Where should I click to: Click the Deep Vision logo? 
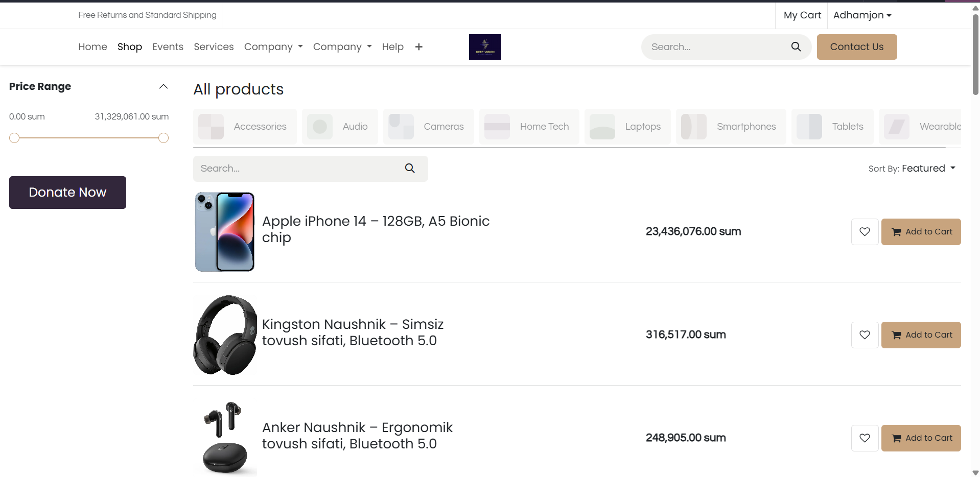click(x=484, y=47)
